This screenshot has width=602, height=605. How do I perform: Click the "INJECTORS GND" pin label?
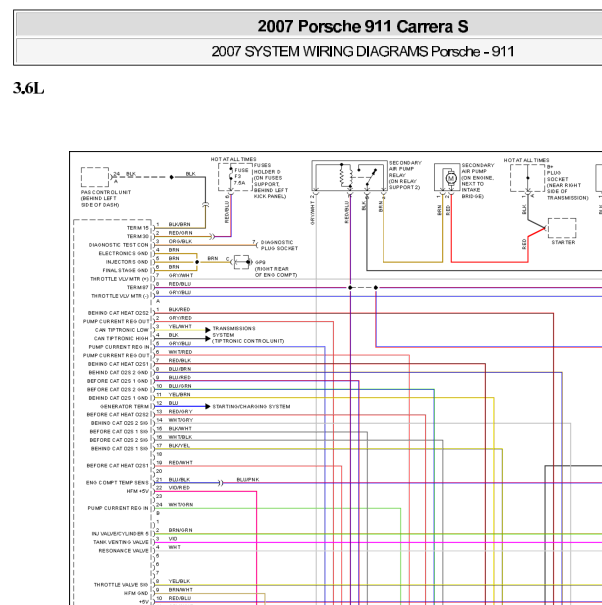click(127, 262)
